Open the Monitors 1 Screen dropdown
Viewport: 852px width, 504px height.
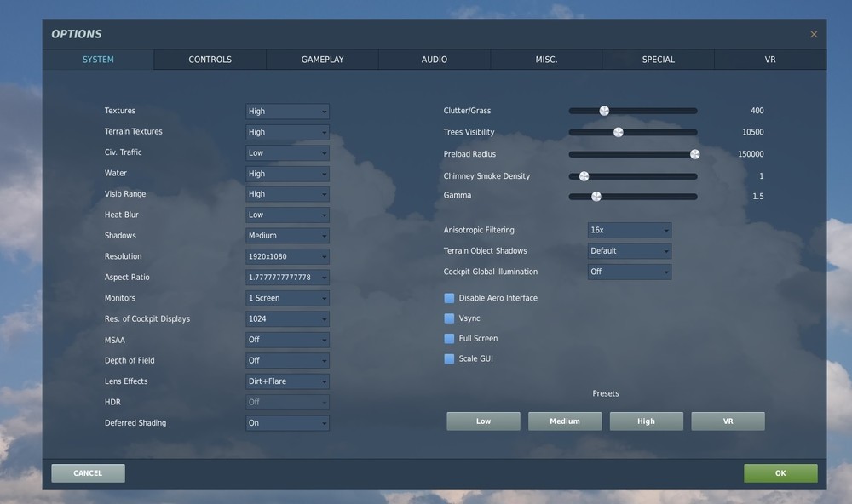287,298
